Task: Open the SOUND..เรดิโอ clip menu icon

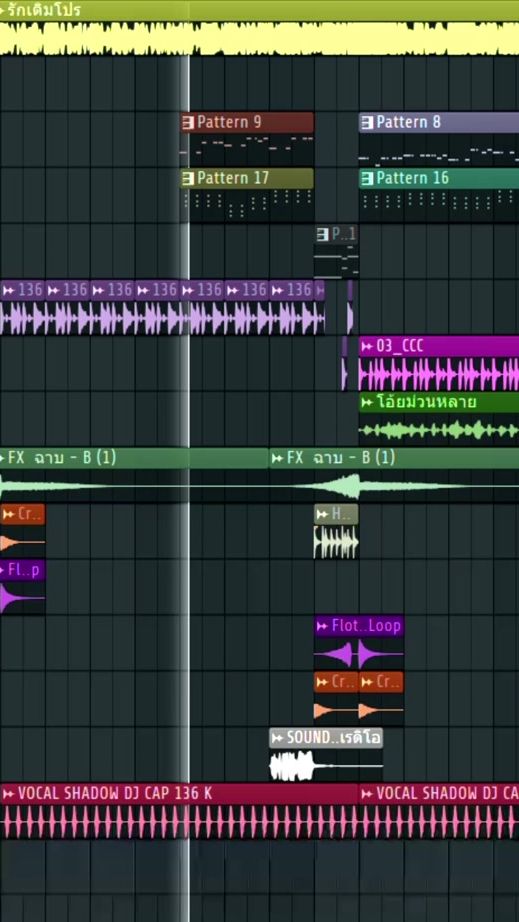Action: [278, 738]
